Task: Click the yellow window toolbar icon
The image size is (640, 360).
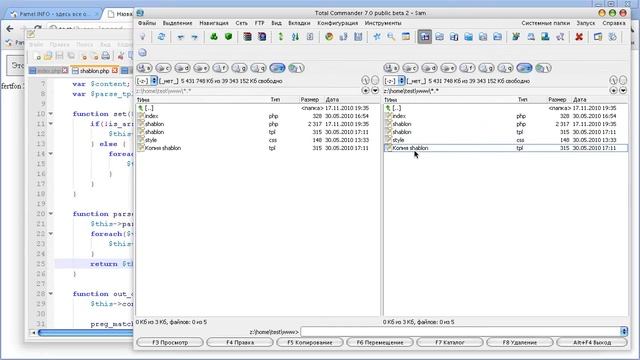Action: (406, 37)
